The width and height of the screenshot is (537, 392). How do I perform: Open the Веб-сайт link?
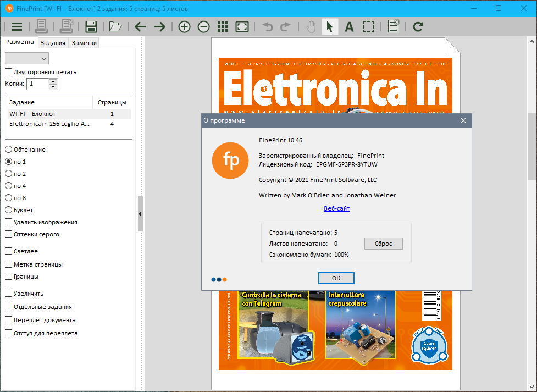[x=336, y=208]
